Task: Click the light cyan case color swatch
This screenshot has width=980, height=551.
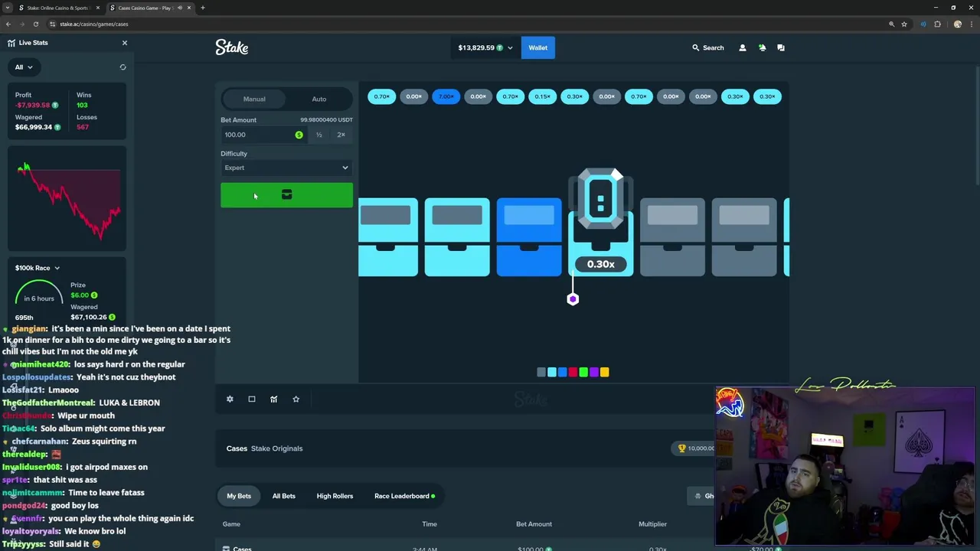Action: (x=552, y=372)
